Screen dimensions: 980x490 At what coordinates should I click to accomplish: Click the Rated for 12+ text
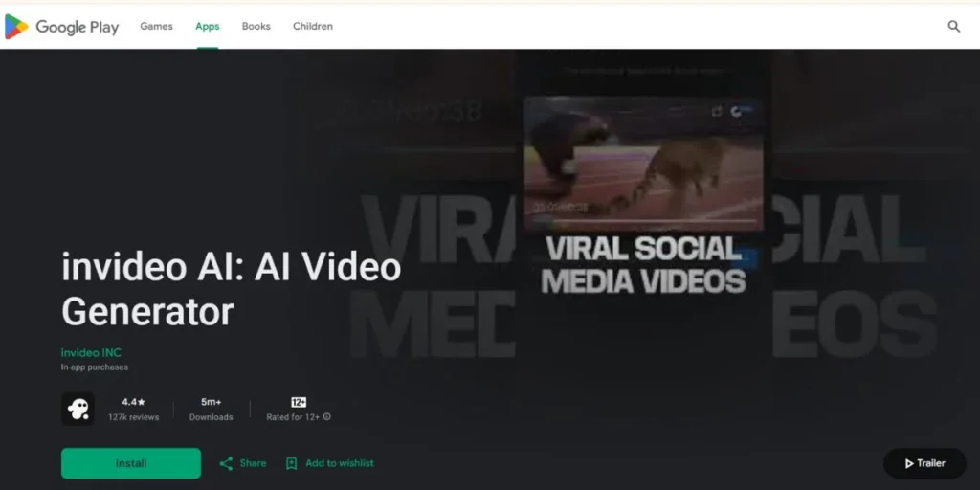pyautogui.click(x=293, y=417)
